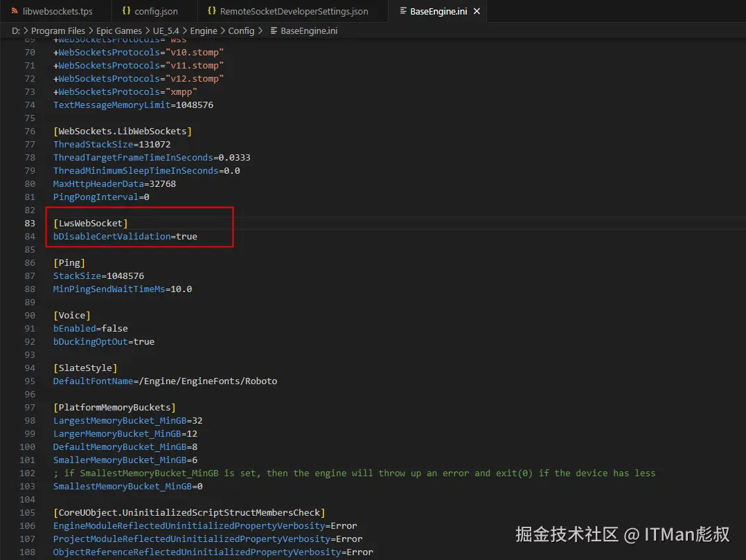This screenshot has height=560, width=746.
Task: Click the MinPingSendWaitTimeMs=10.0 line
Action: (x=123, y=289)
